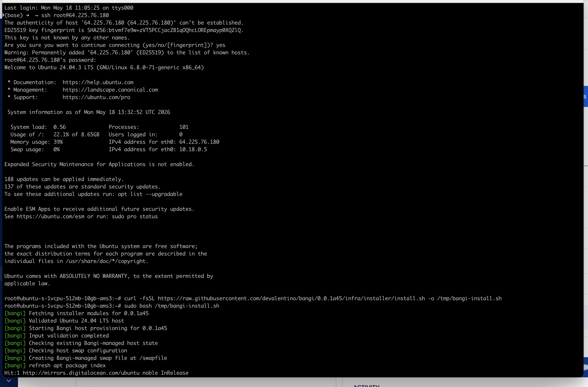Image resolution: width=588 pixels, height=387 pixels.
Task: Click the eth0 address 10.18.0.5
Action: tap(193, 149)
